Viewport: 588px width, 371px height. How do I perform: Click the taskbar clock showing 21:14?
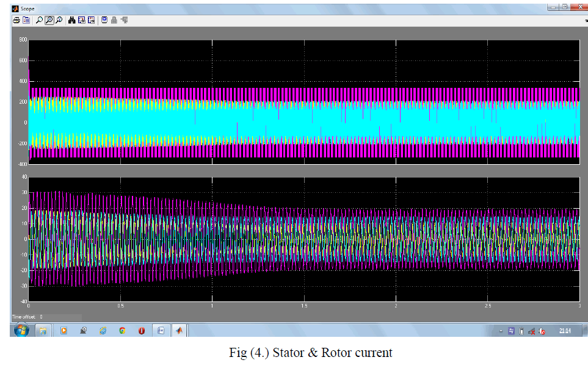click(565, 330)
